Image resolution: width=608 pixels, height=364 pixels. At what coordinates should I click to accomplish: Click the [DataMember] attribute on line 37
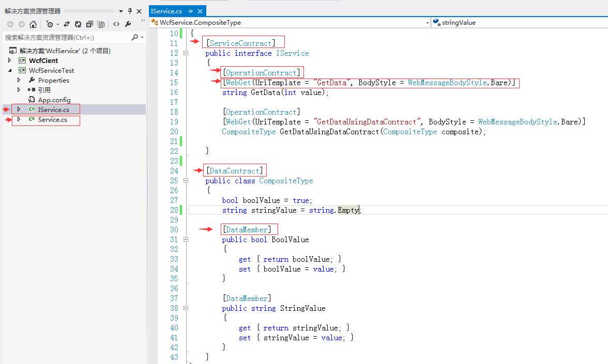point(247,298)
